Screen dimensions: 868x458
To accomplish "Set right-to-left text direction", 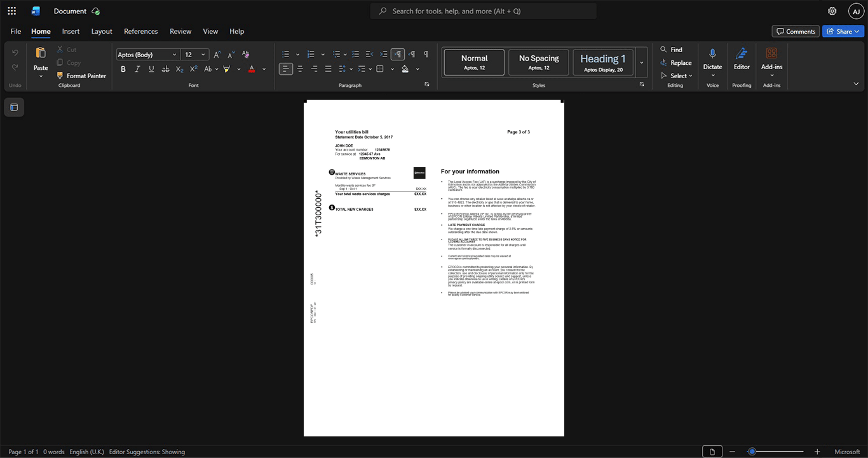I will coord(412,55).
